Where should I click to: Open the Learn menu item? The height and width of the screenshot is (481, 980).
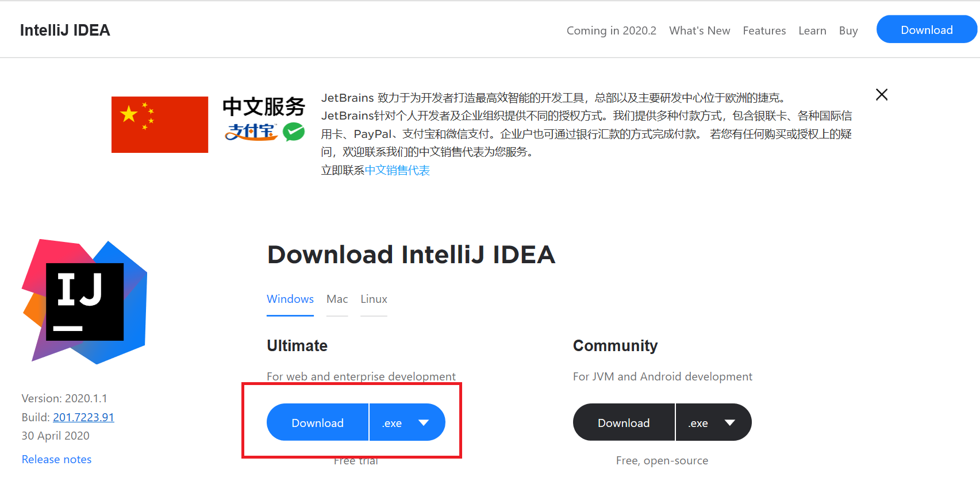[812, 30]
